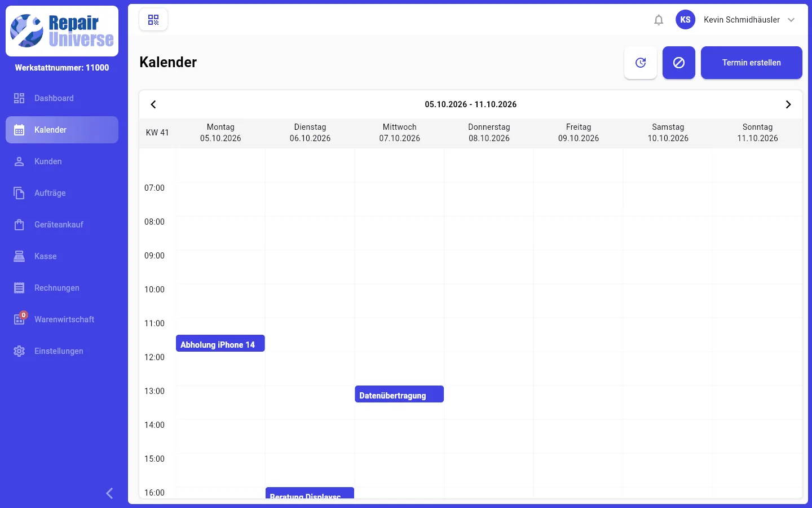Select the Kalender sidebar item
Image resolution: width=812 pixels, height=508 pixels.
point(62,130)
